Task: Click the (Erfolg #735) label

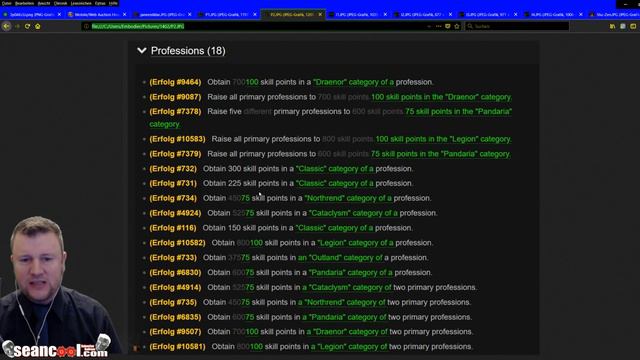Action: point(173,302)
